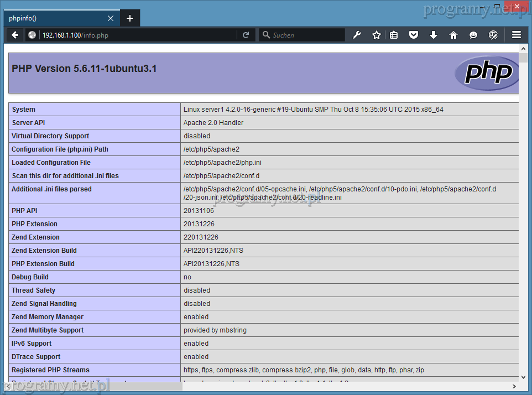Click the PHP logo image
This screenshot has width=532, height=395.
[x=485, y=72]
